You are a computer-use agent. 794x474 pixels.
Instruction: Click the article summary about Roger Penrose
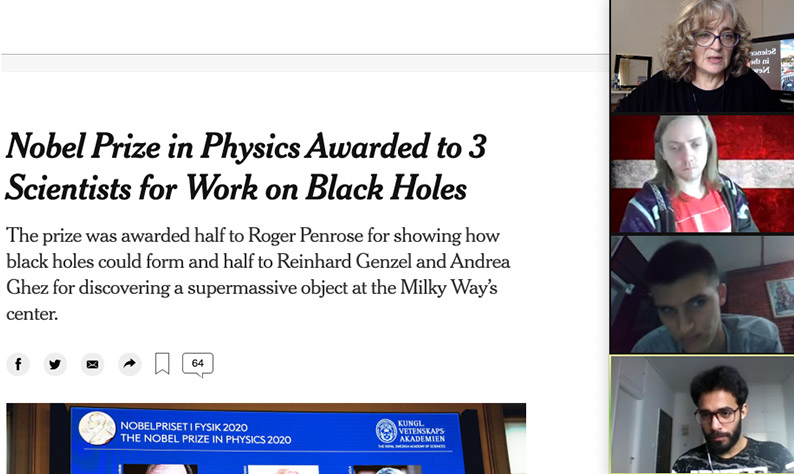pos(258,274)
